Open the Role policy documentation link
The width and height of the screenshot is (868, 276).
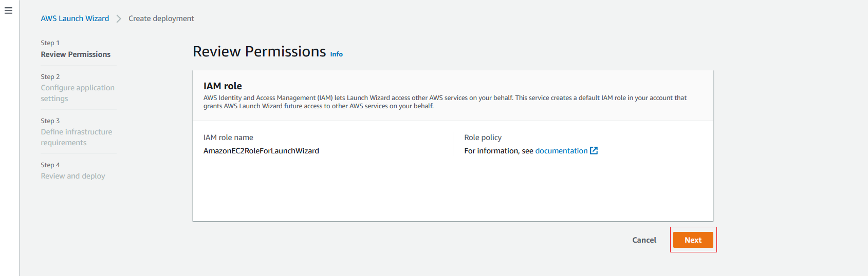pyautogui.click(x=561, y=151)
